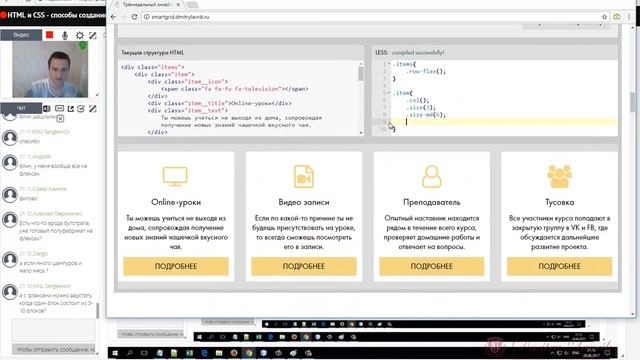Click the ПОДРОБНЕЕ button under Тусовка
This screenshot has width=640, height=360.
559,266
